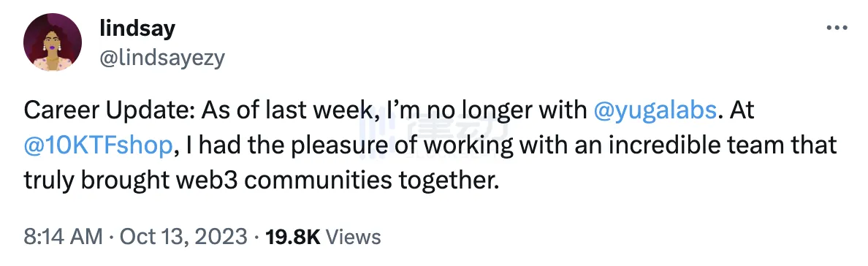Open the bold display name "lindsay"

(137, 28)
